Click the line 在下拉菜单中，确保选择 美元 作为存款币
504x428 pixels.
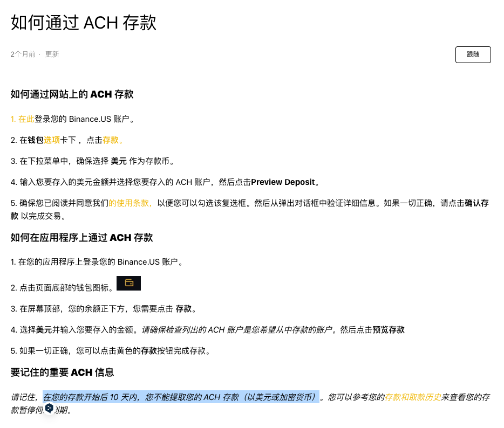point(93,161)
